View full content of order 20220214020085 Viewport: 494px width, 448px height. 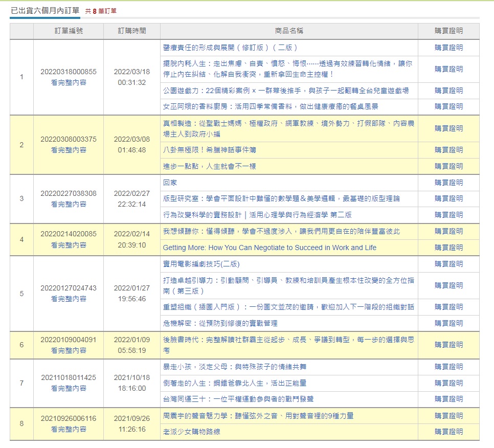[x=69, y=245]
